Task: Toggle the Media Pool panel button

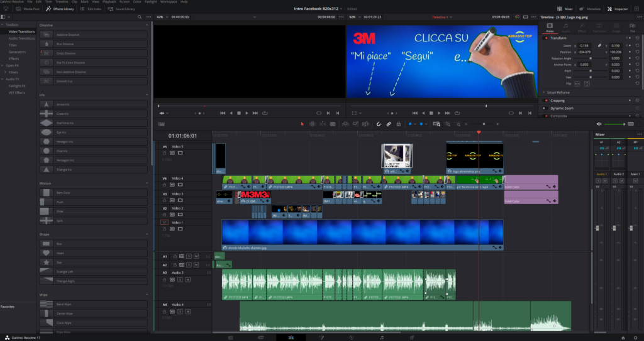Action: pyautogui.click(x=28, y=9)
